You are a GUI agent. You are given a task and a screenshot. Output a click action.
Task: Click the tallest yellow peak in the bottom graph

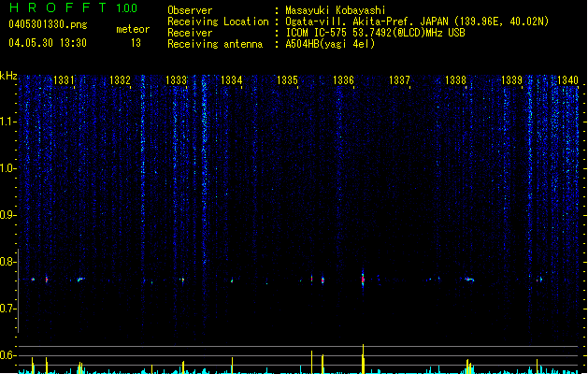(363, 359)
